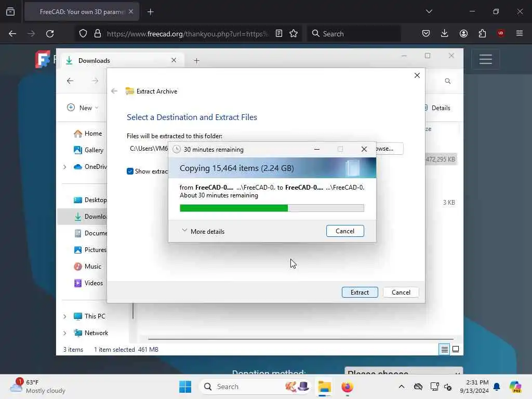This screenshot has height=399, width=532.
Task: Open the Firefox extensions menu
Action: pos(482,33)
